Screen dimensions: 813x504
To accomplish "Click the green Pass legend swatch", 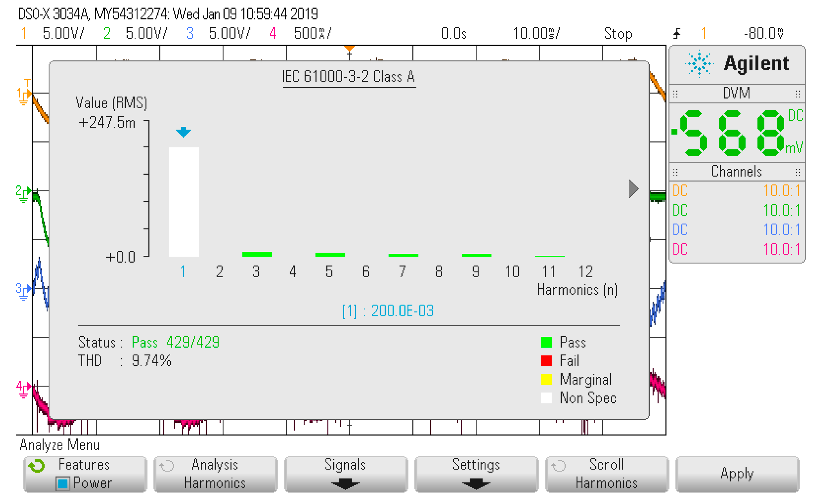I will 546,342.
